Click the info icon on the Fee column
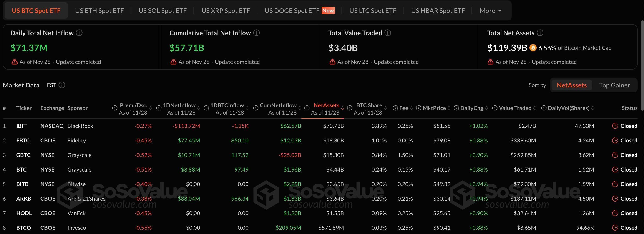The width and height of the screenshot is (644, 234). pos(396,108)
